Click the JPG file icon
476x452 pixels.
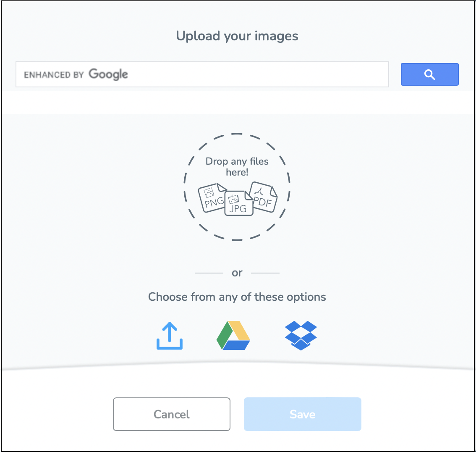(238, 204)
